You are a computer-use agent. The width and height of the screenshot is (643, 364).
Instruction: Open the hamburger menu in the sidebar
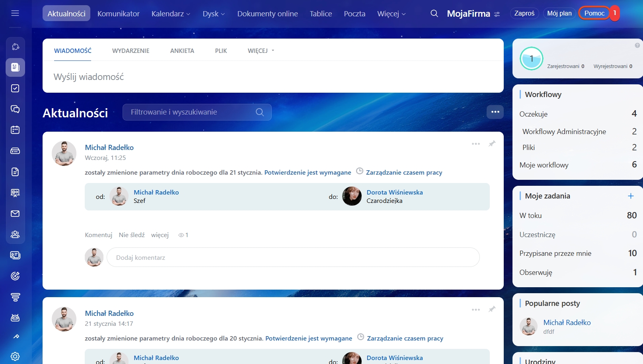[x=15, y=13]
